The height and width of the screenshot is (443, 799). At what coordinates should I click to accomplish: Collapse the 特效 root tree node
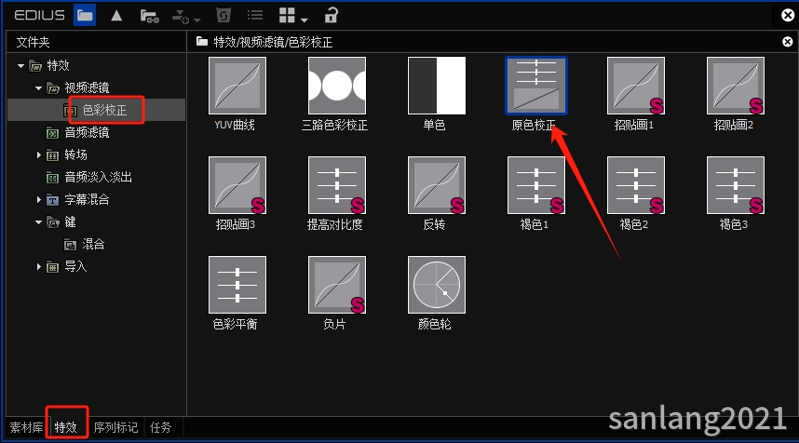(21, 66)
